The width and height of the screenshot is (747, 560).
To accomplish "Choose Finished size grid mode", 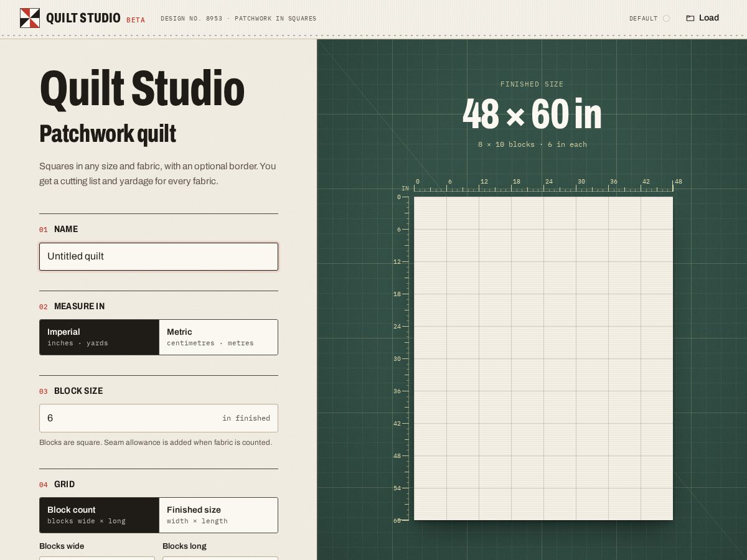I will (x=218, y=515).
